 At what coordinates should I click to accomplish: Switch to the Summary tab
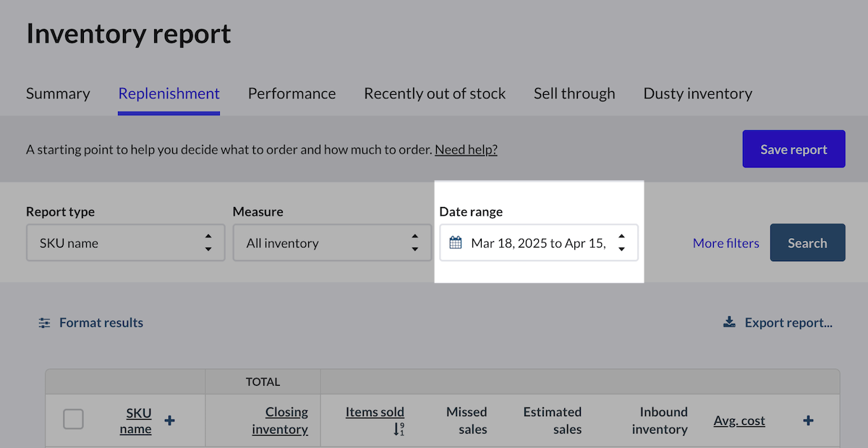click(58, 93)
